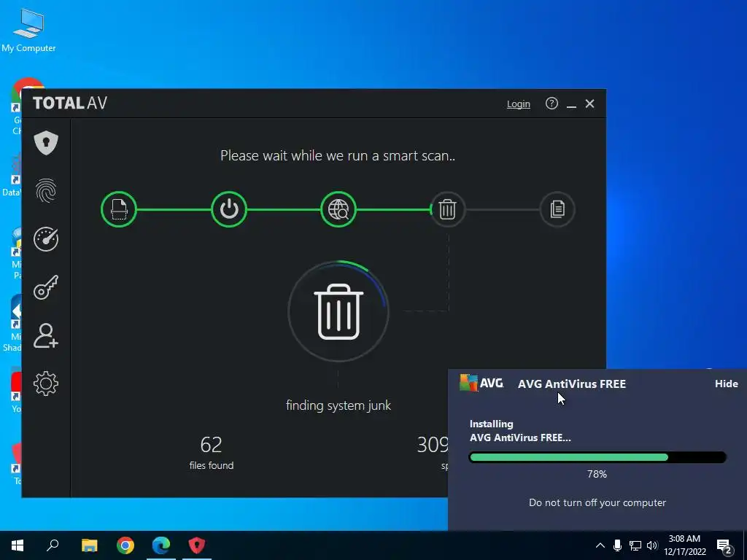Open the key Password Vault section
747x560 pixels.
(x=46, y=287)
